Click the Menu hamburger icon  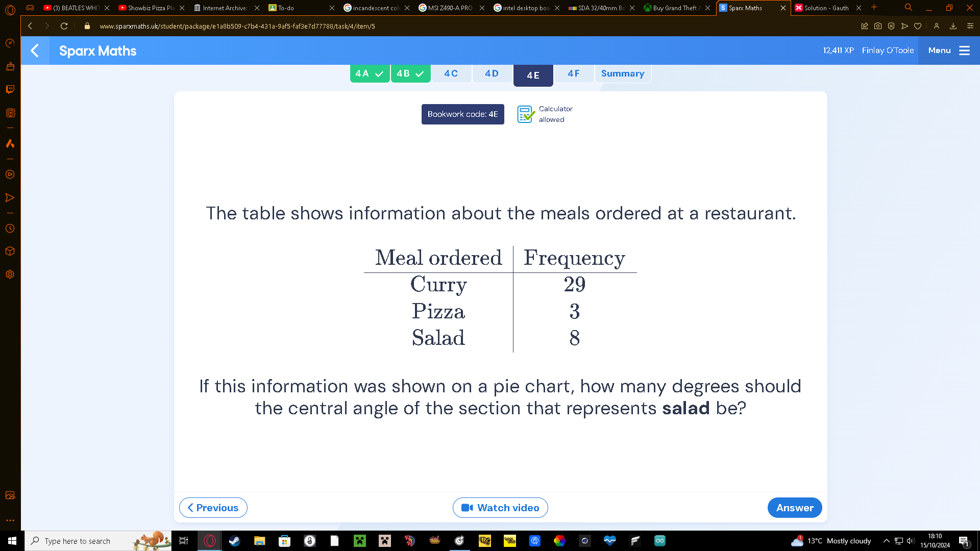coord(965,50)
